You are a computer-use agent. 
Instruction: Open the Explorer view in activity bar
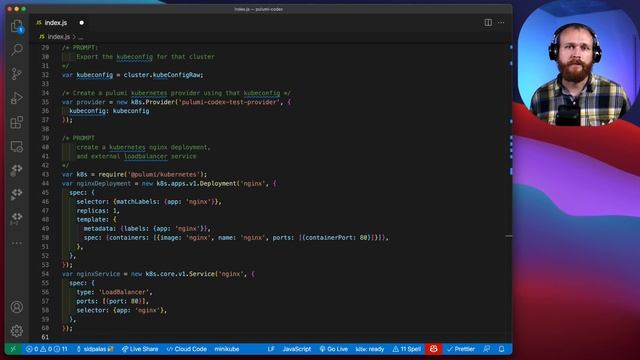(17, 26)
